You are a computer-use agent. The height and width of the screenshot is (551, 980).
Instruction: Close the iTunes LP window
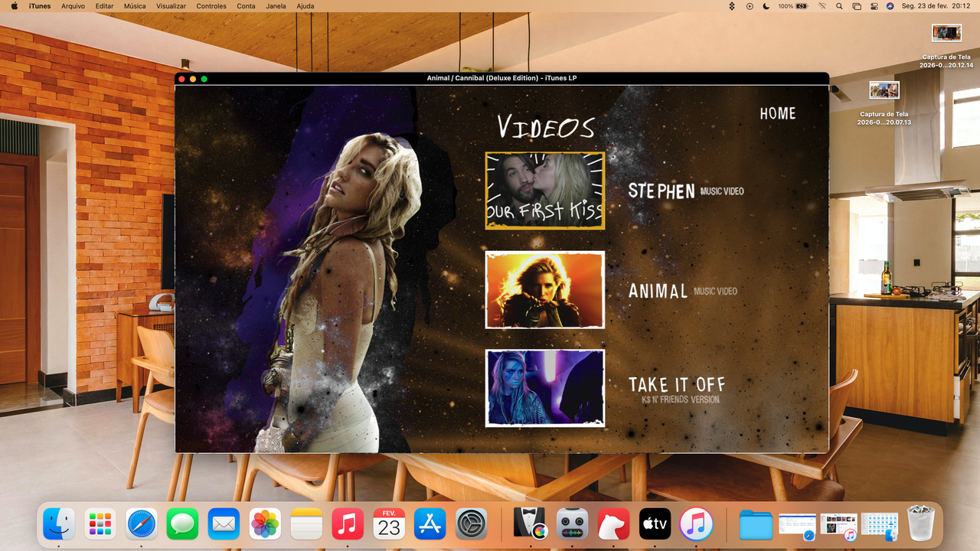182,79
